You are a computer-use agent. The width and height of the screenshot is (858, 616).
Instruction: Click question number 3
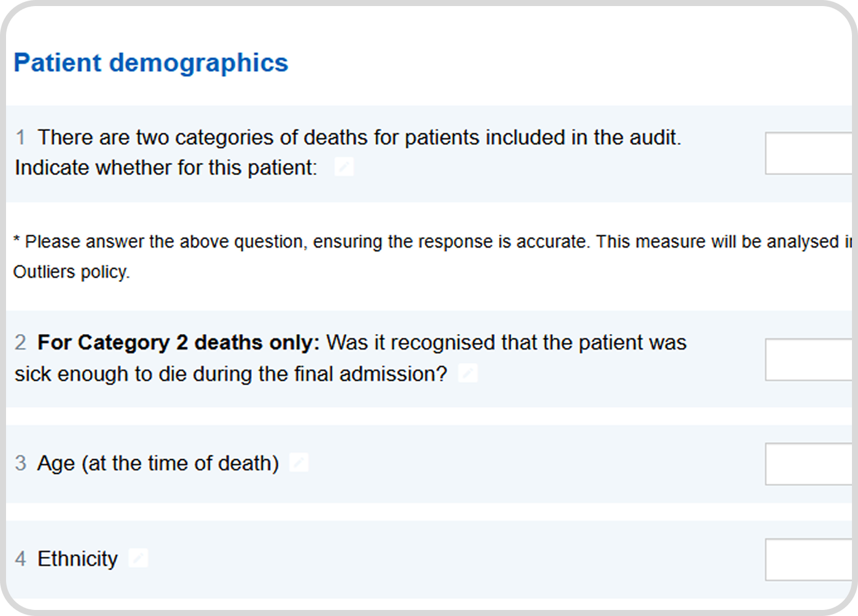tap(21, 463)
